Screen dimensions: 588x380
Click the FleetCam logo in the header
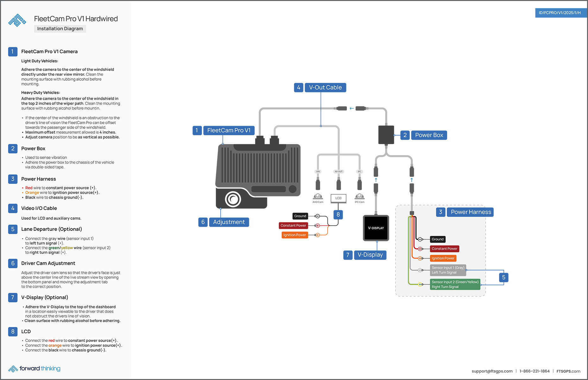click(x=17, y=20)
